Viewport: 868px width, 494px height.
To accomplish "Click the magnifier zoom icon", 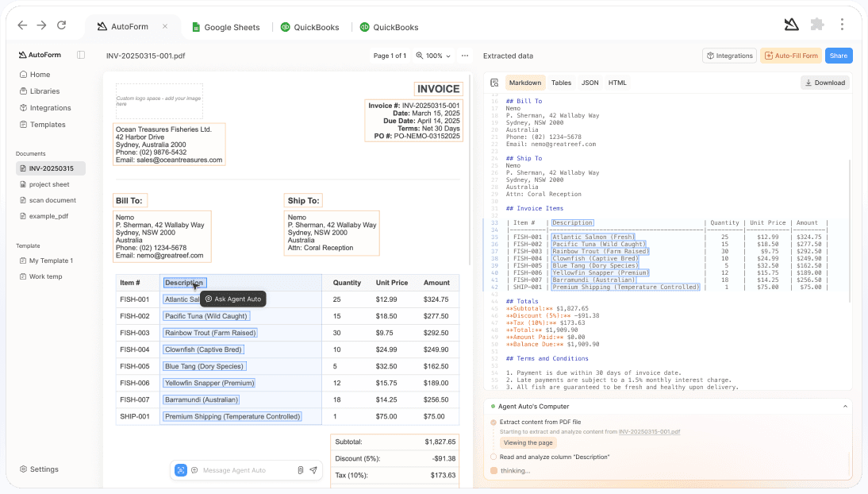I will (x=420, y=56).
